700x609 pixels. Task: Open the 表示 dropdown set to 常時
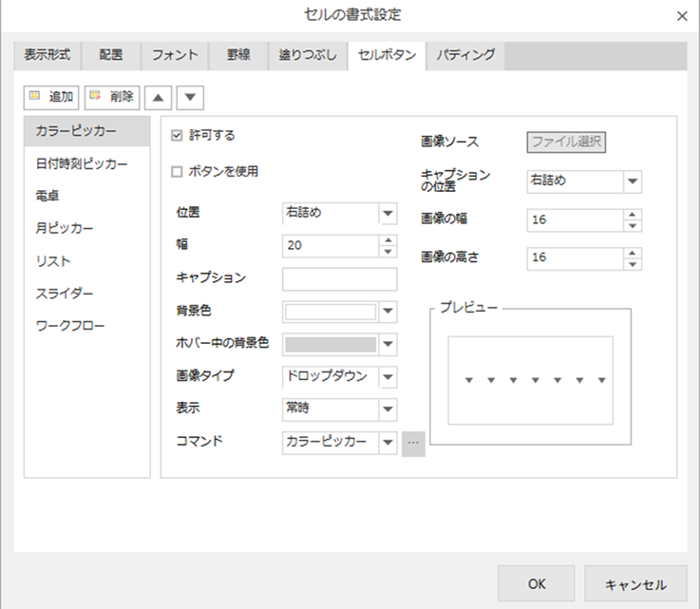(388, 409)
